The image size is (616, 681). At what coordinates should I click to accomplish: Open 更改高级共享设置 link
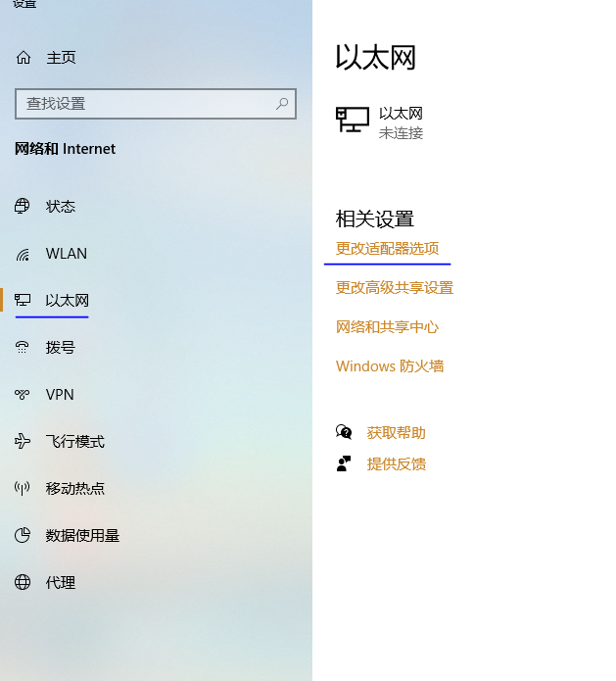pyautogui.click(x=395, y=287)
